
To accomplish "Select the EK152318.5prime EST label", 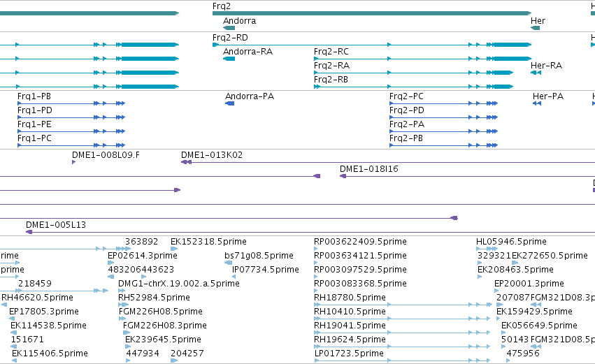I will pyautogui.click(x=208, y=242).
